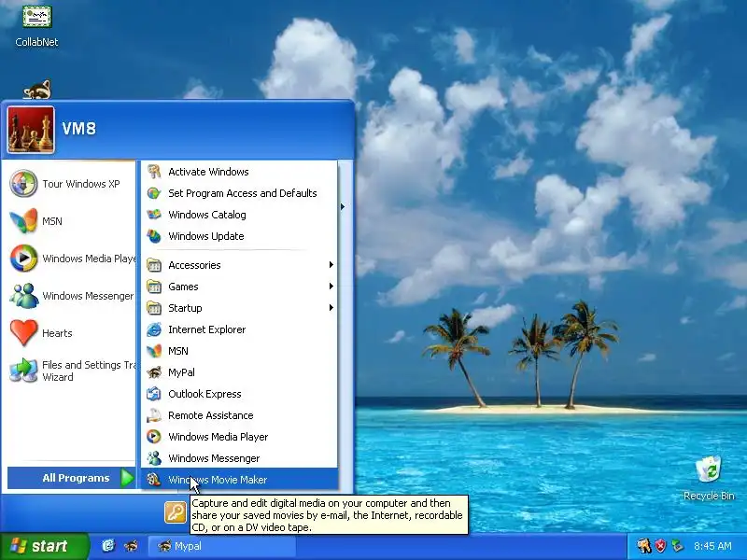Click the MyPal quick launch taskbar icon

click(131, 546)
